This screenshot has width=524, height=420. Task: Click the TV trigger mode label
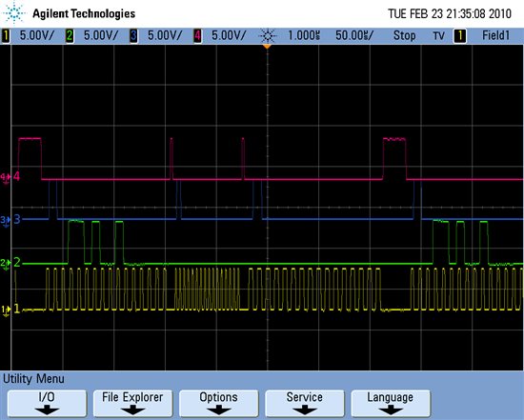439,36
